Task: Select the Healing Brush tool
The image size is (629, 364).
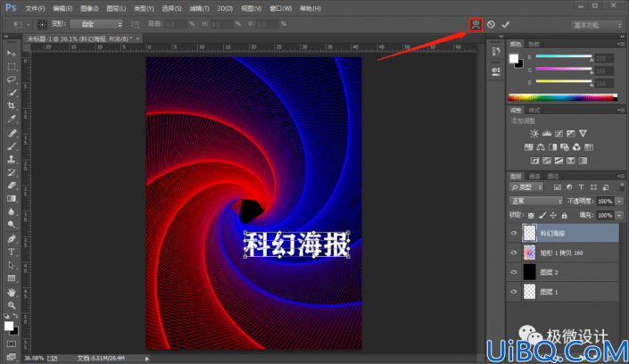Action: click(12, 133)
